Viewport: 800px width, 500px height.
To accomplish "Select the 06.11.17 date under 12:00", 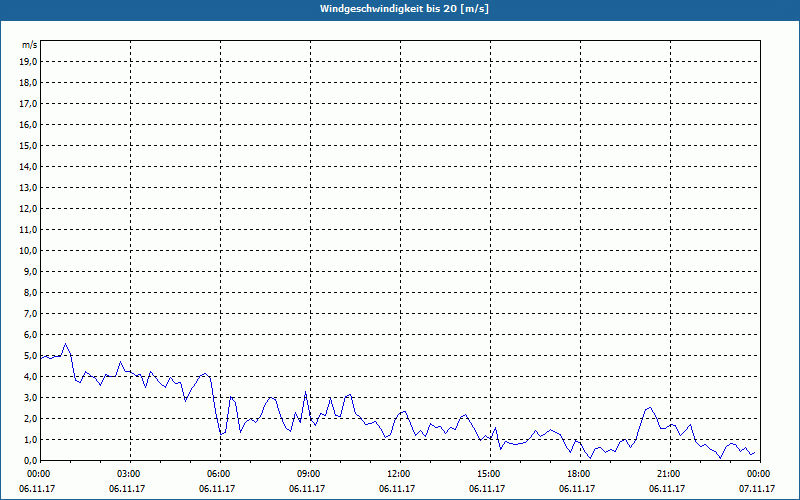I will (x=397, y=489).
